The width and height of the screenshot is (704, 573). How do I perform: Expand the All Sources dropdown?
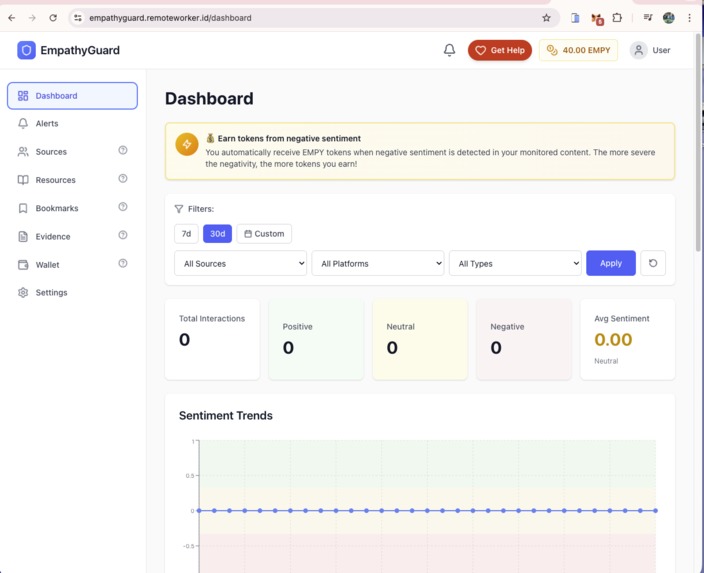tap(241, 263)
